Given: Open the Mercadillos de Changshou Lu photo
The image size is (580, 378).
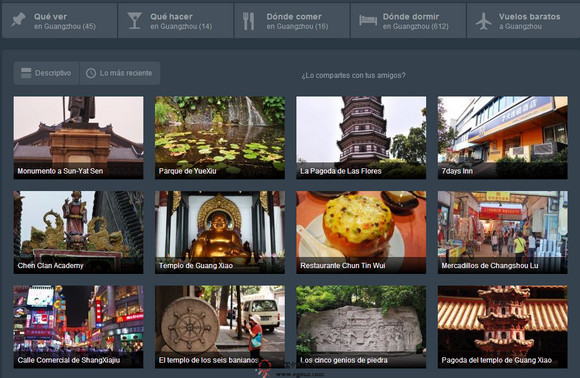Looking at the screenshot, I should click(x=502, y=232).
